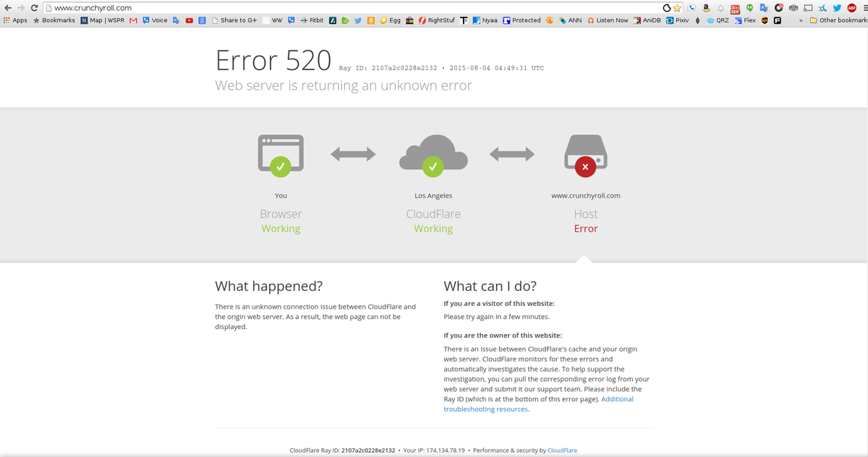Open the ANN bookmark
The image size is (868, 457).
pyautogui.click(x=570, y=20)
